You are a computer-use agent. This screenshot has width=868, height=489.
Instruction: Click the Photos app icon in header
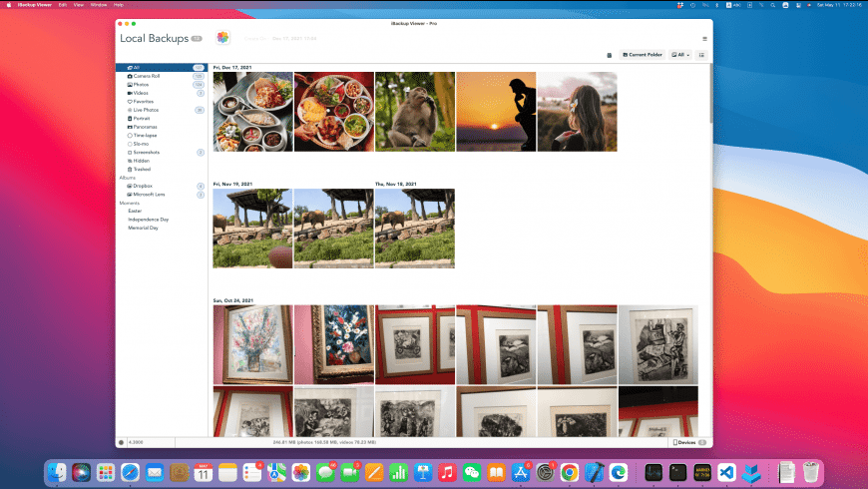point(222,38)
